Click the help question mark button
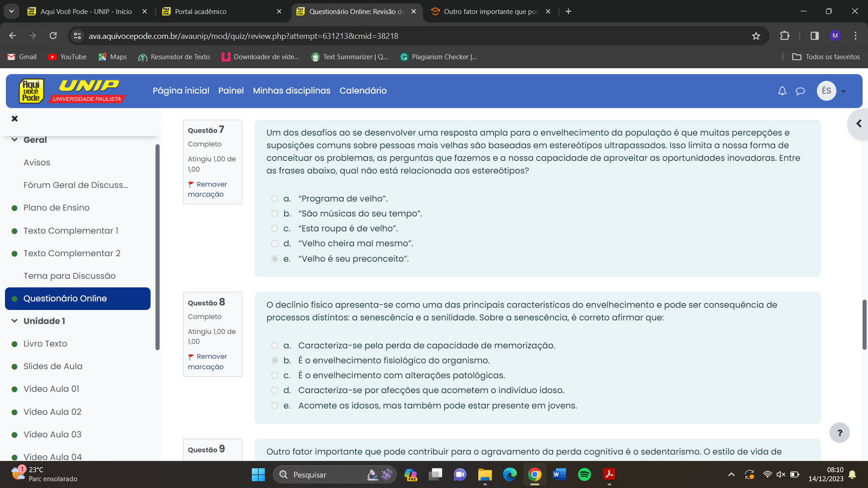 [x=840, y=433]
